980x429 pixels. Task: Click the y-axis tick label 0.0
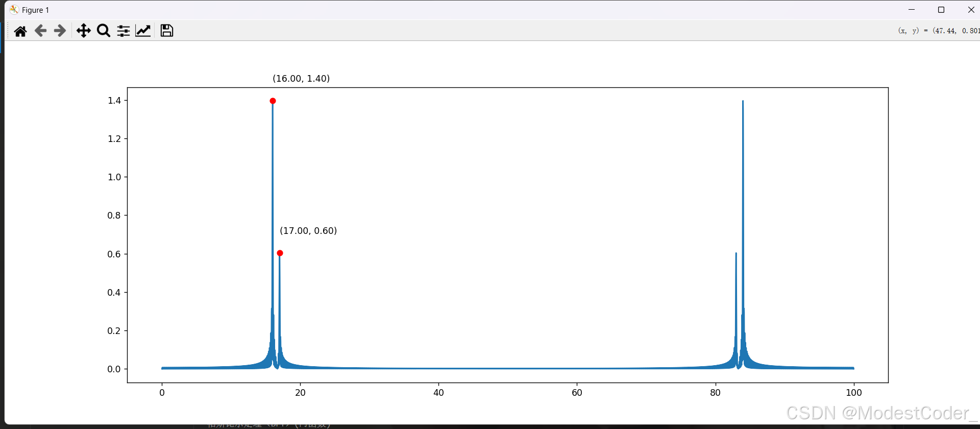click(114, 369)
